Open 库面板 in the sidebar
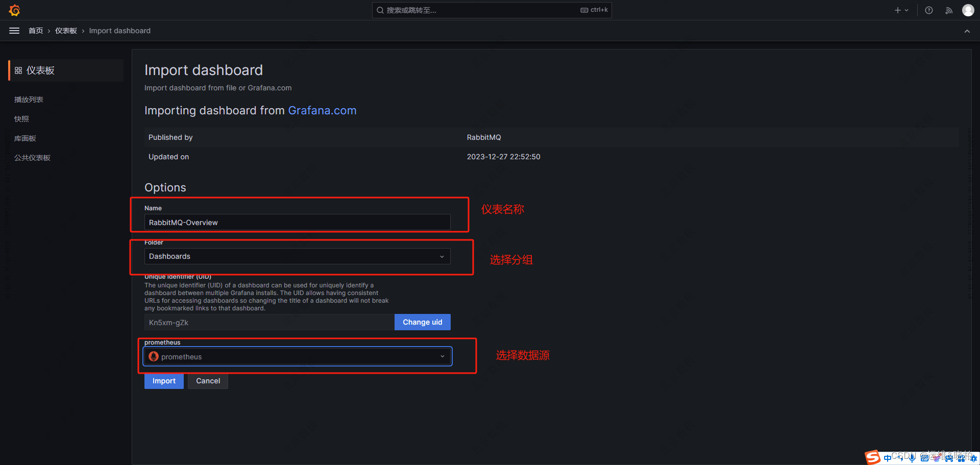980x465 pixels. coord(25,138)
